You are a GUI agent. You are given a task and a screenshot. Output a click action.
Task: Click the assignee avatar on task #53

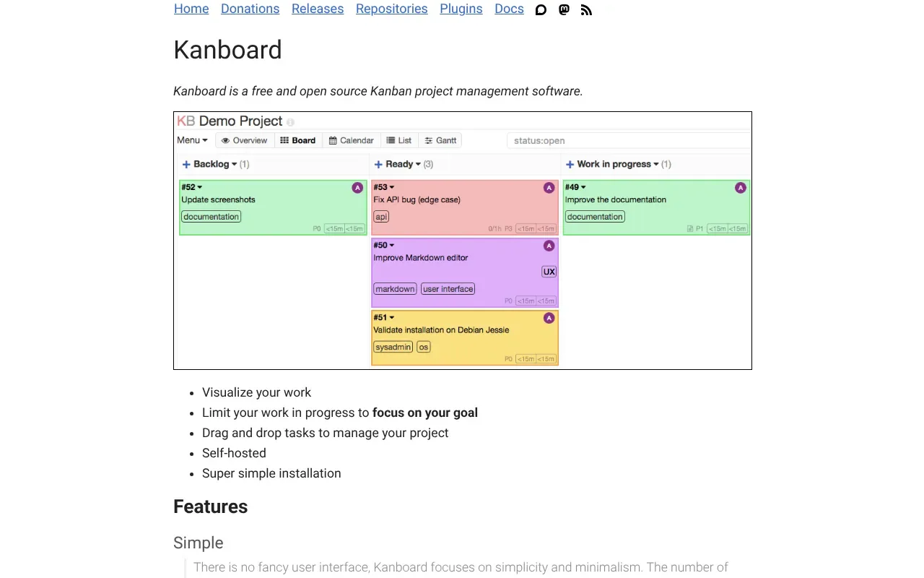549,187
